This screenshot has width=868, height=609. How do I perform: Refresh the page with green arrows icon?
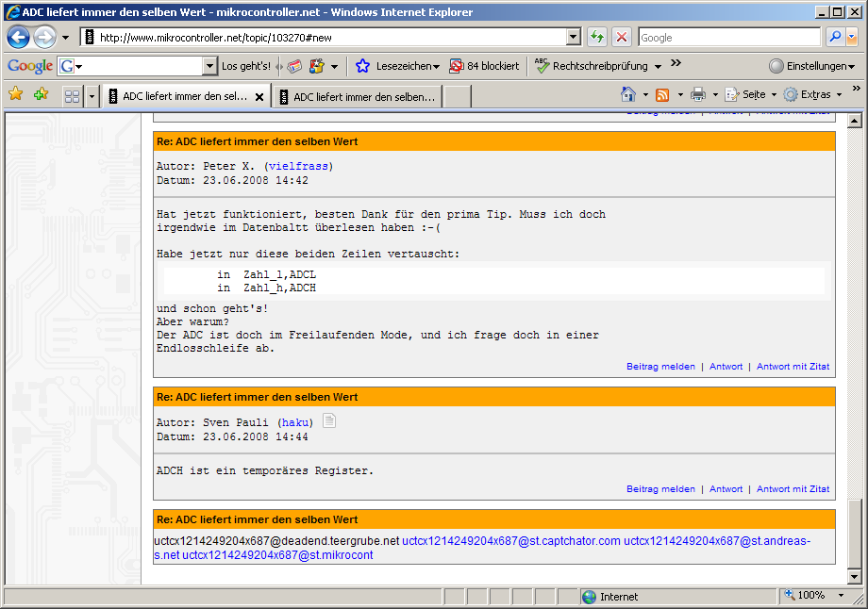tap(596, 38)
